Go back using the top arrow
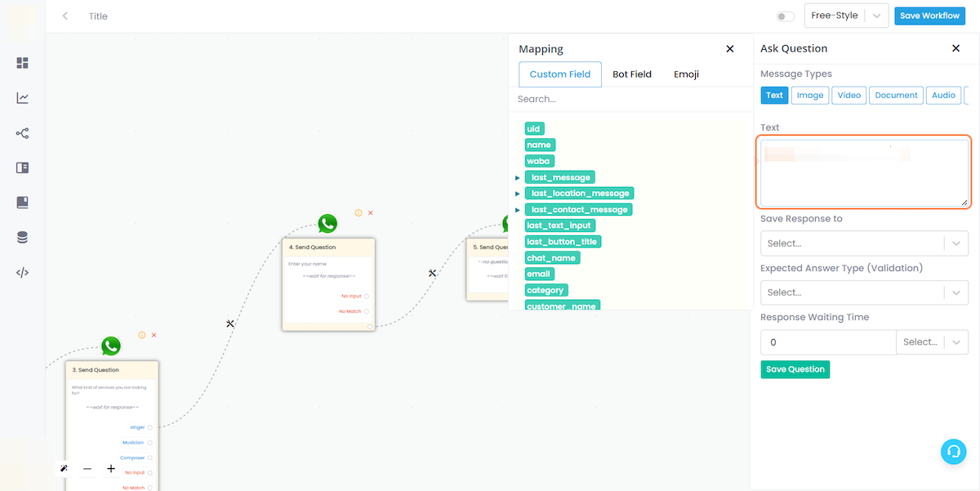Viewport: 980px width, 491px height. [65, 16]
